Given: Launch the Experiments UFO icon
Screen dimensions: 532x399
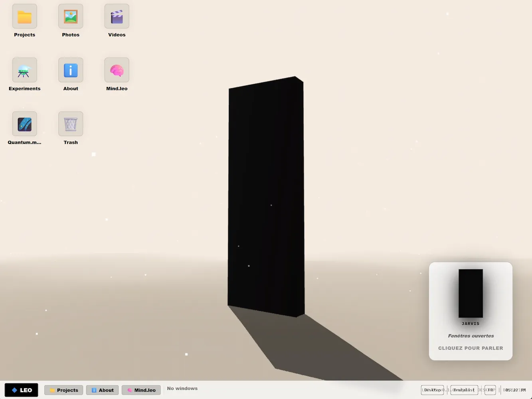Looking at the screenshot, I should [x=25, y=70].
